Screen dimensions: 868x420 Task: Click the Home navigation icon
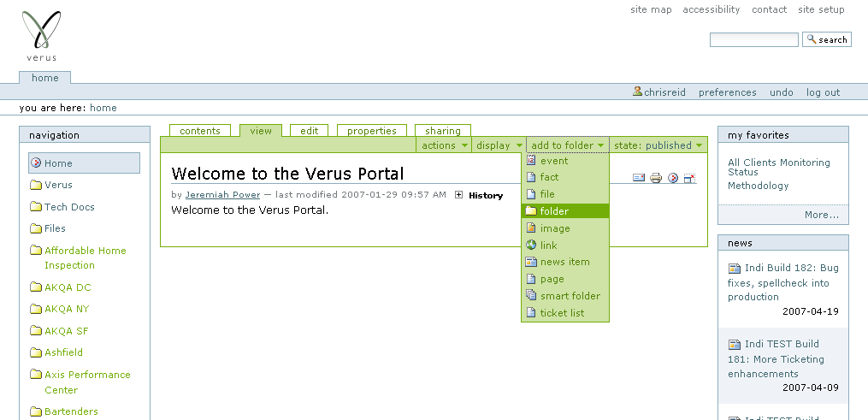36,163
